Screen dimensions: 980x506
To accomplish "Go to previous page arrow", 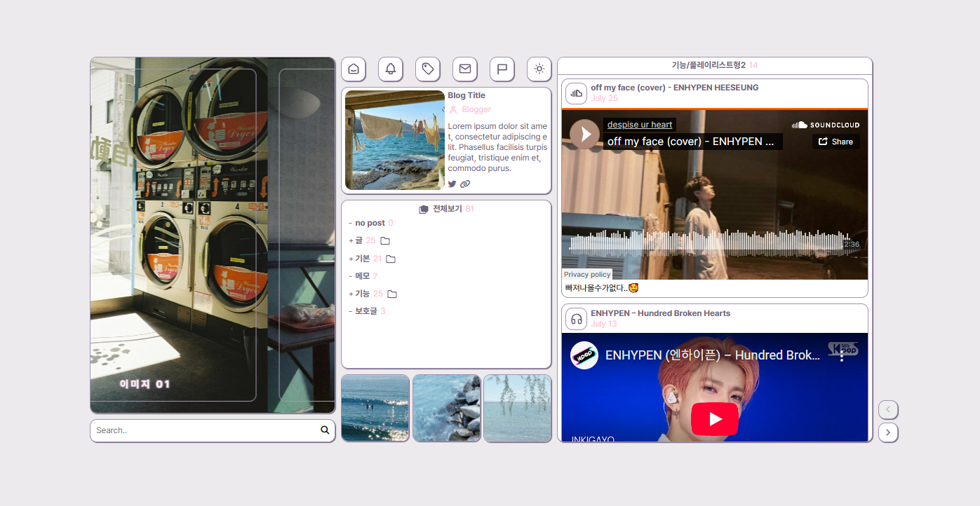I will pyautogui.click(x=888, y=409).
